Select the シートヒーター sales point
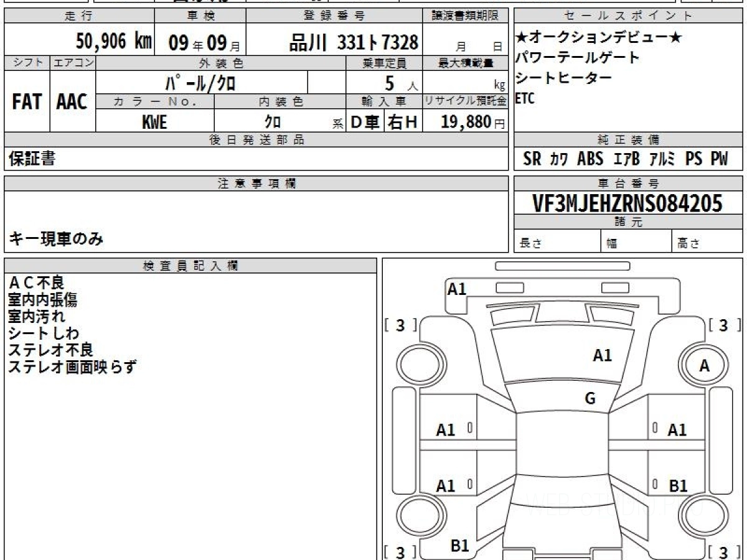747x560 pixels. pos(563,78)
